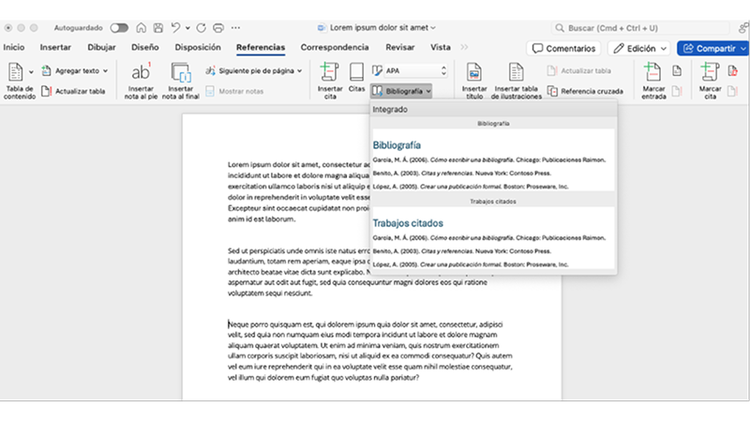Switch to the Disposición tab

[x=198, y=47]
